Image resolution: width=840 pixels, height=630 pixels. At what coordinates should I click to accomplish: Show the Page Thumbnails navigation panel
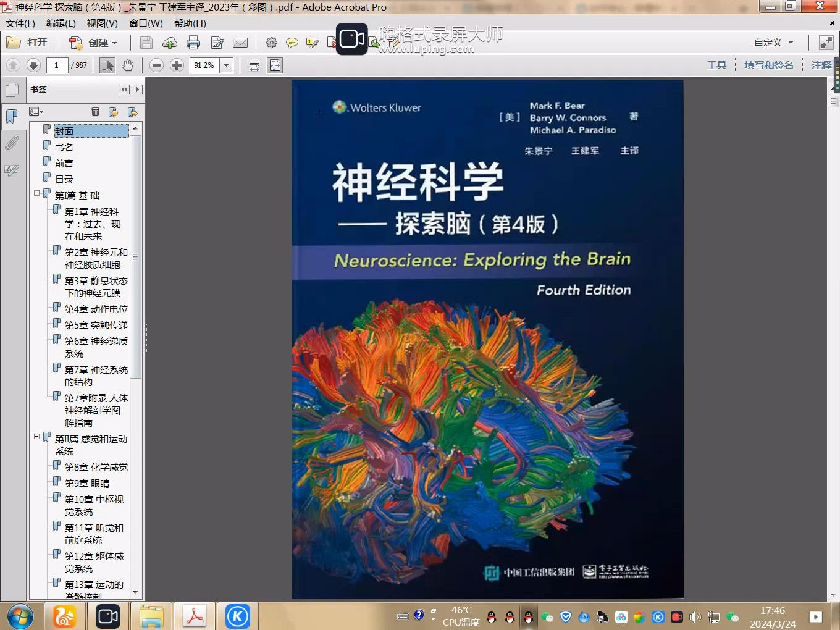click(12, 90)
